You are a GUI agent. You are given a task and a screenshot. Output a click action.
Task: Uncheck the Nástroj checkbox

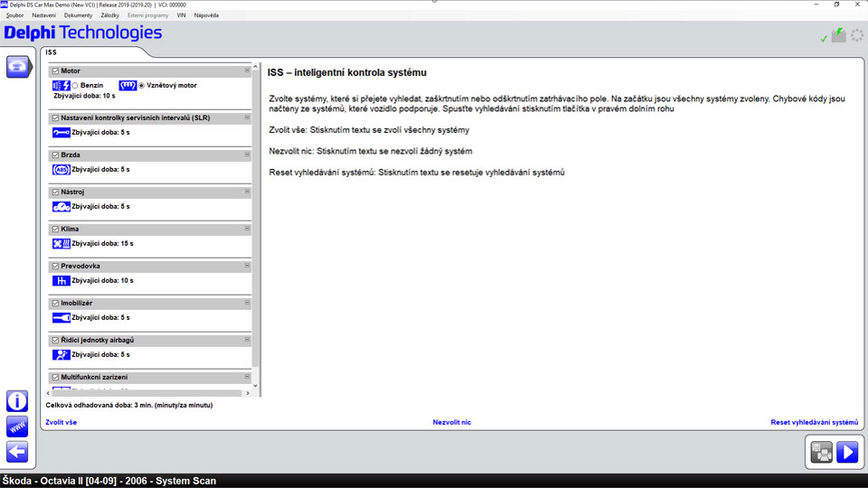(55, 192)
